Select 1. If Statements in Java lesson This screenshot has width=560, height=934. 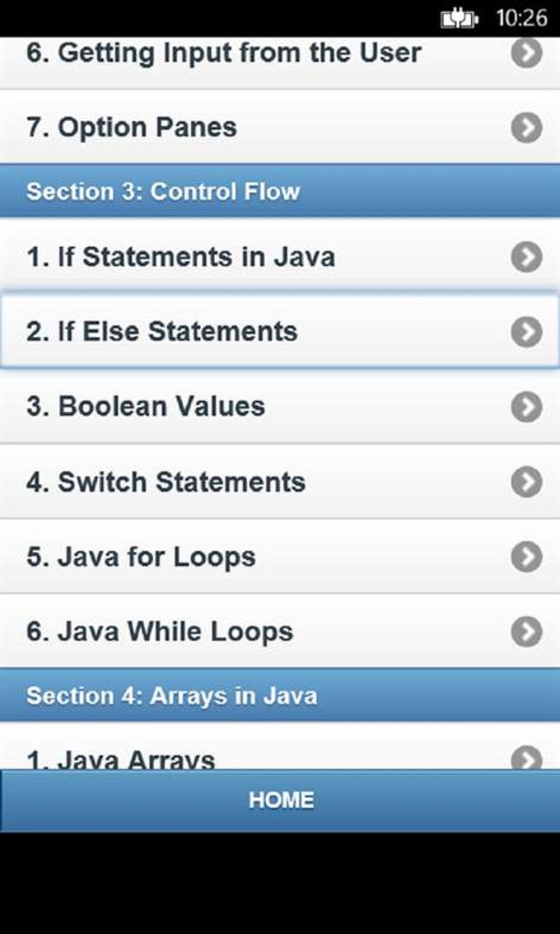(x=180, y=257)
